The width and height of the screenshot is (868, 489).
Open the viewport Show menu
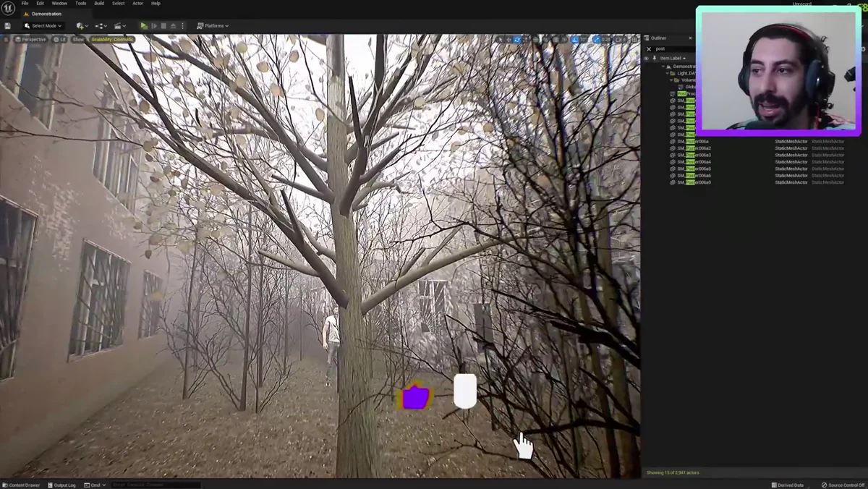pyautogui.click(x=78, y=39)
